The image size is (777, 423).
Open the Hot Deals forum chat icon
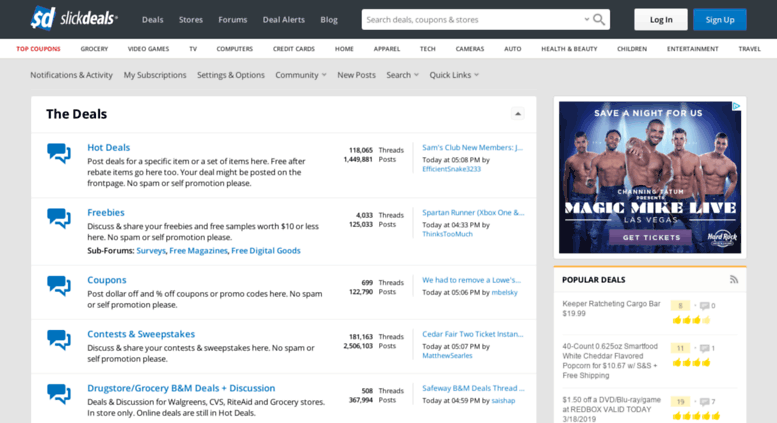pyautogui.click(x=59, y=153)
